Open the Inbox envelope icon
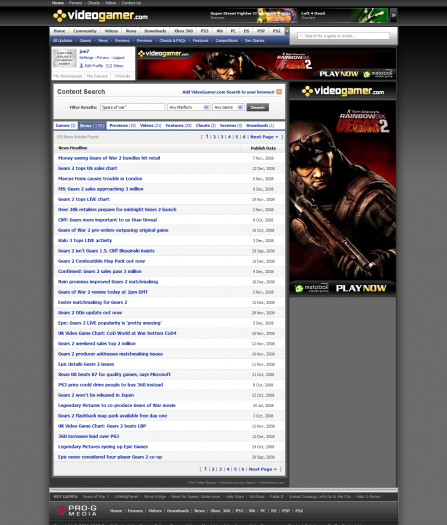The image size is (447, 525). click(109, 66)
